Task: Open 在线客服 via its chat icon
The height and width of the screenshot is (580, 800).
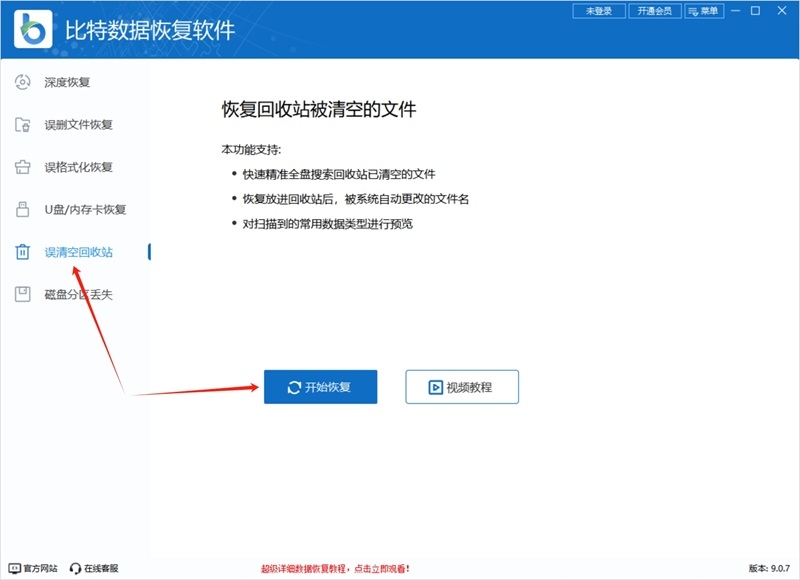Action: (75, 567)
